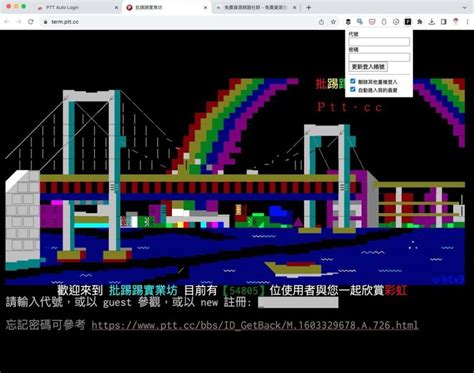Open the blue translate extension icon
Screen dimensions: 474x373
pyautogui.click(x=360, y=22)
